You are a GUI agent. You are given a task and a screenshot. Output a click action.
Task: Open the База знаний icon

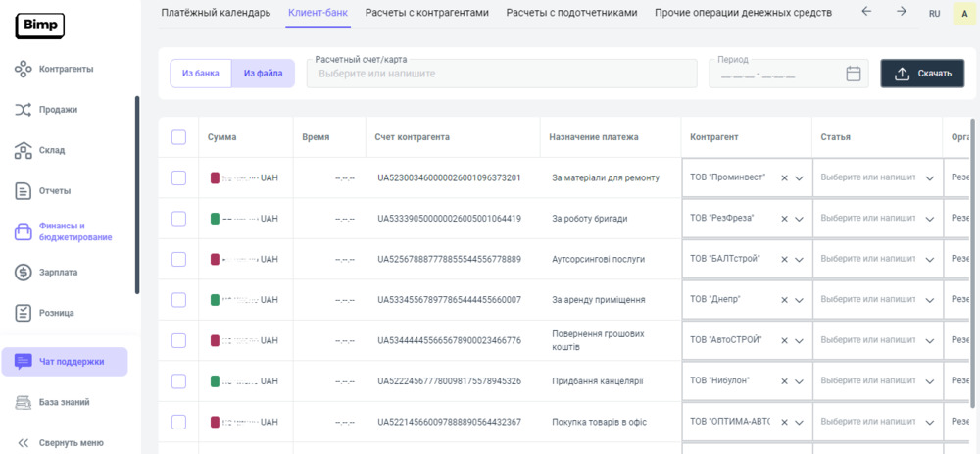tap(24, 402)
